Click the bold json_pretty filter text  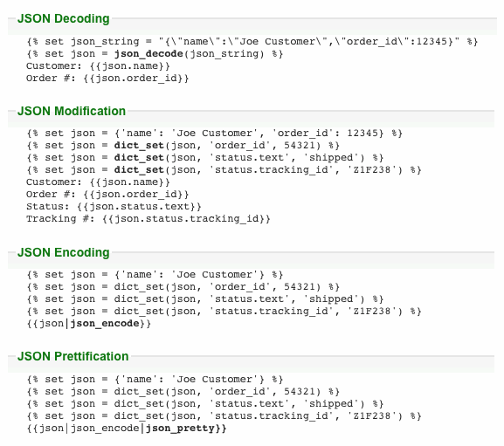(180, 428)
